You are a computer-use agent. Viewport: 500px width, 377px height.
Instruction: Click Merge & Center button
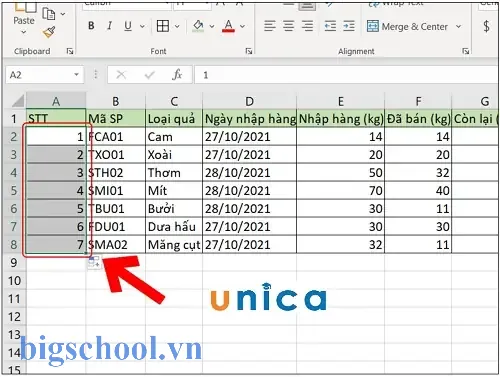[x=407, y=26]
